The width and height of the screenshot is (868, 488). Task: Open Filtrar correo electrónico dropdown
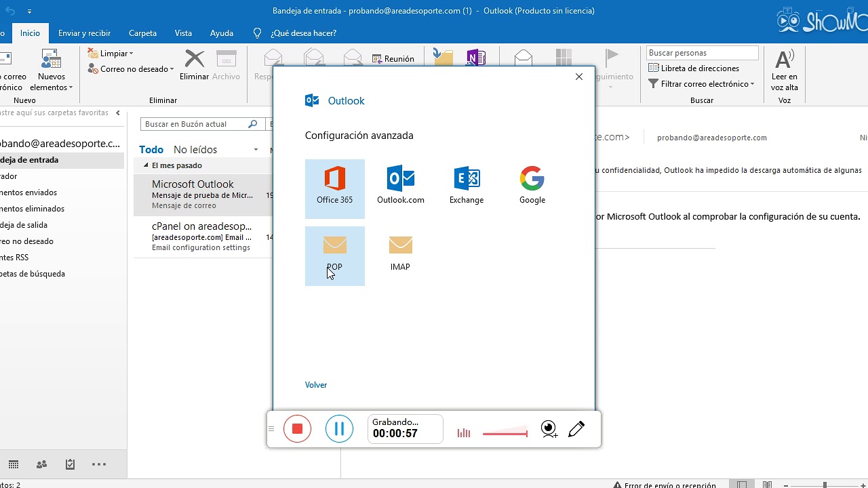tap(702, 84)
